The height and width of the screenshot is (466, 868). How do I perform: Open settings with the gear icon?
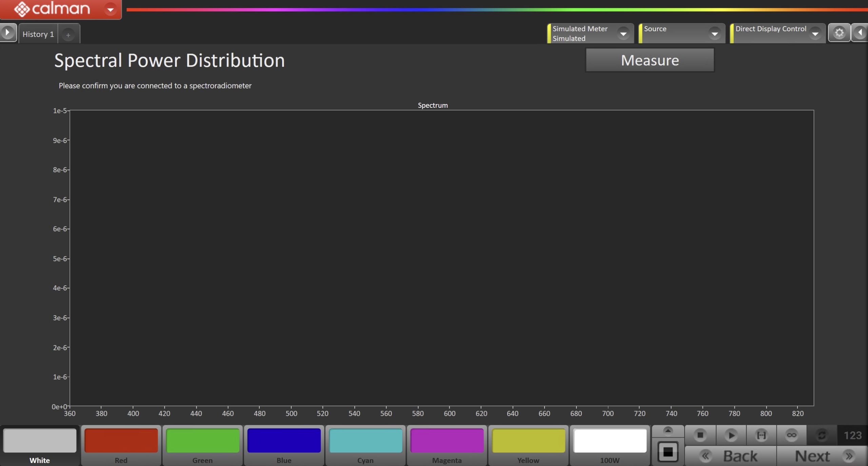[839, 33]
